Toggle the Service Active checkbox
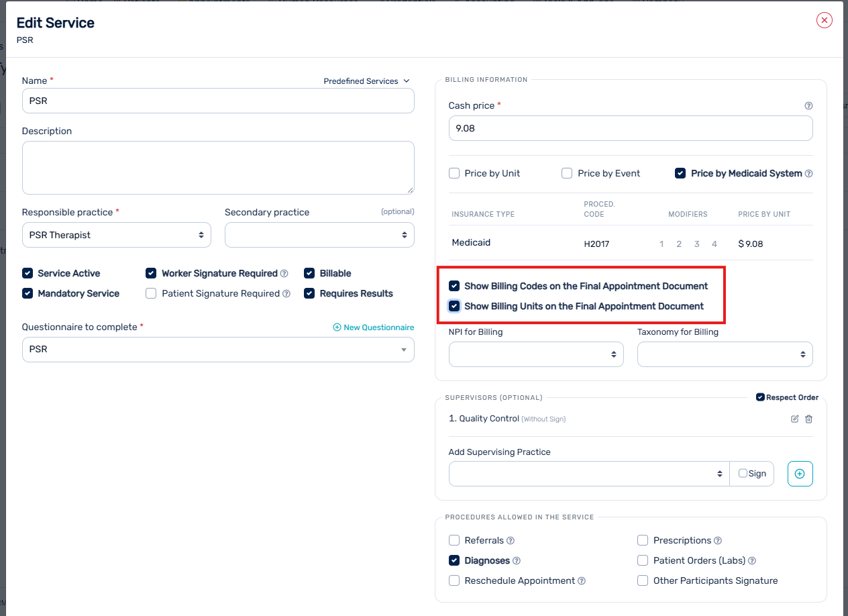This screenshot has width=848, height=616. click(x=28, y=273)
